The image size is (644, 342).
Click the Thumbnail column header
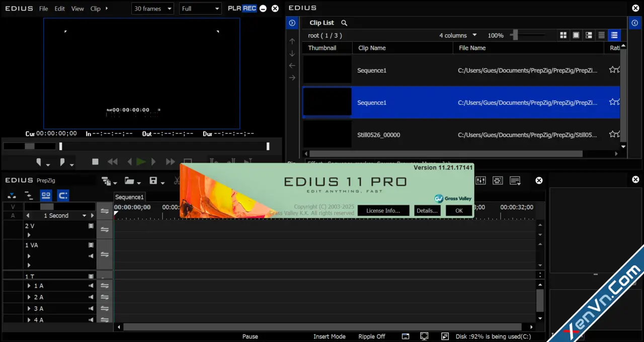click(327, 48)
